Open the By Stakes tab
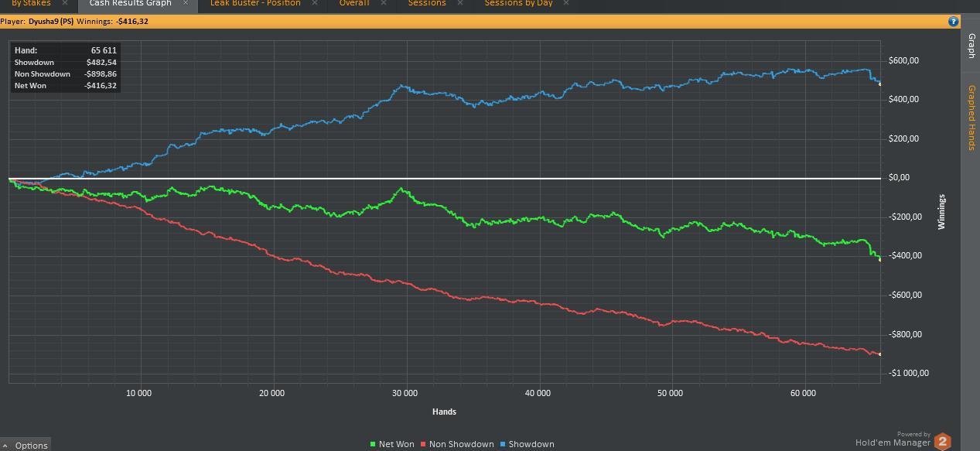Screen dimensions: 980x451 click(x=31, y=3)
